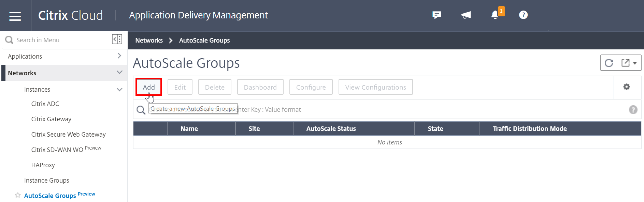Open table settings gear icon
This screenshot has height=202, width=644.
[x=627, y=87]
